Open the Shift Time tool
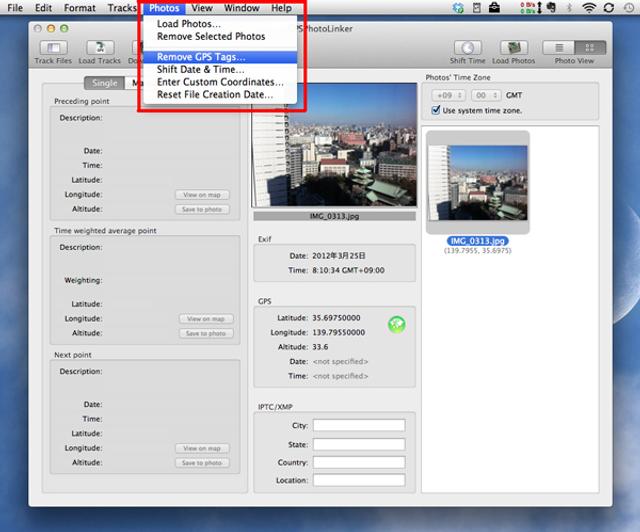Image resolution: width=640 pixels, height=532 pixels. (x=467, y=48)
